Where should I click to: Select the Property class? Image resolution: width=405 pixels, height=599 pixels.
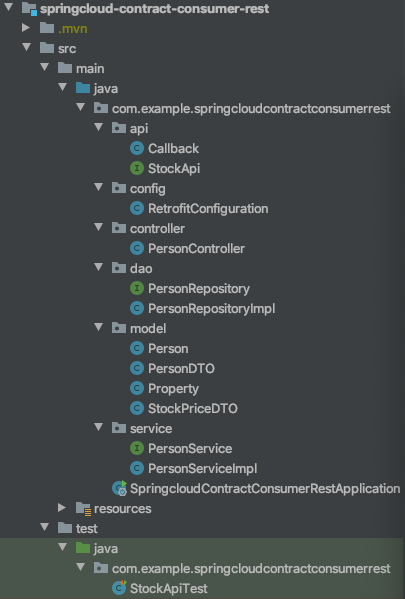pyautogui.click(x=173, y=389)
